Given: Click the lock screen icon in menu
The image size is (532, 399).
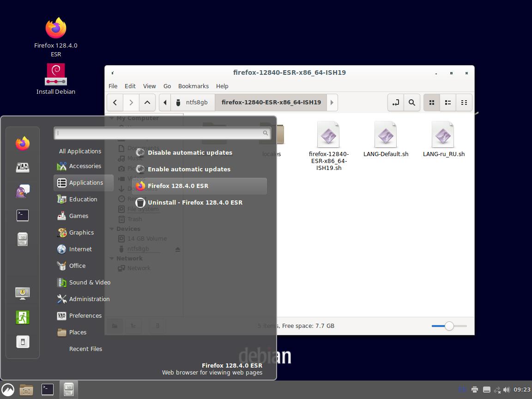Looking at the screenshot, I should click(x=22, y=293).
